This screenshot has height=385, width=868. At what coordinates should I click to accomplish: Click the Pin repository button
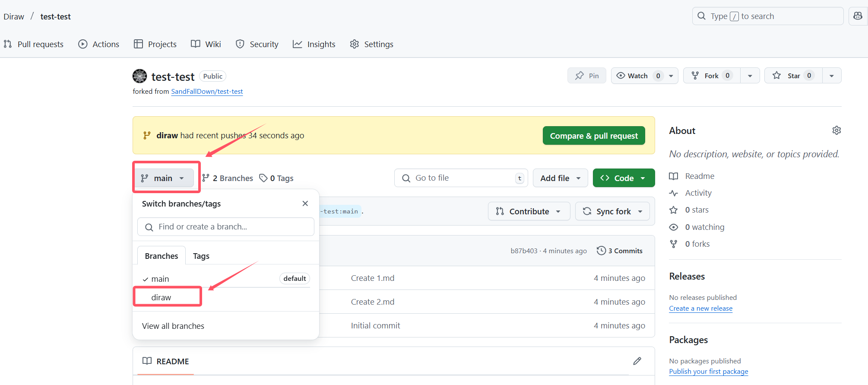pyautogui.click(x=587, y=76)
